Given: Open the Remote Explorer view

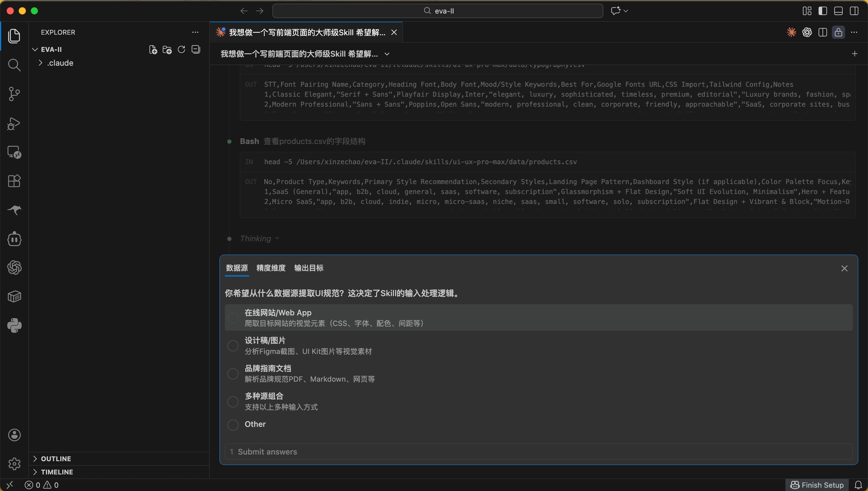Looking at the screenshot, I should point(14,152).
